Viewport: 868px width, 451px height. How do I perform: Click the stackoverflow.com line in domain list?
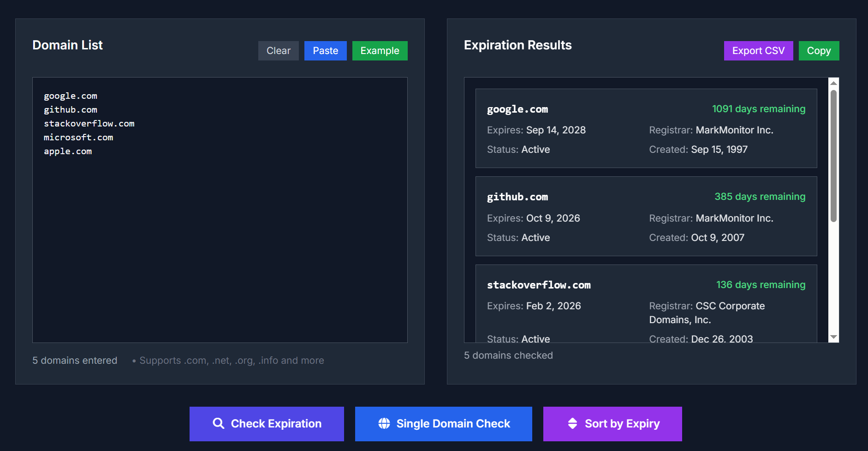pos(89,124)
